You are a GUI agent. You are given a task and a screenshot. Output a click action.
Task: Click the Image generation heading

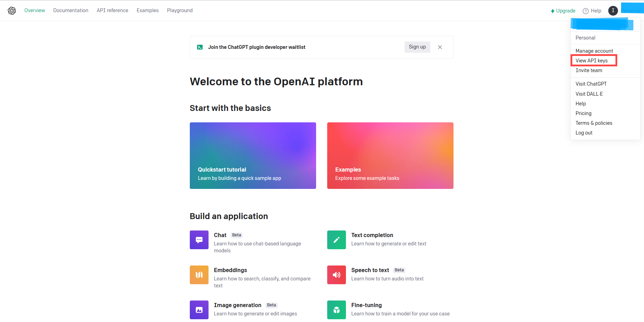(238, 305)
